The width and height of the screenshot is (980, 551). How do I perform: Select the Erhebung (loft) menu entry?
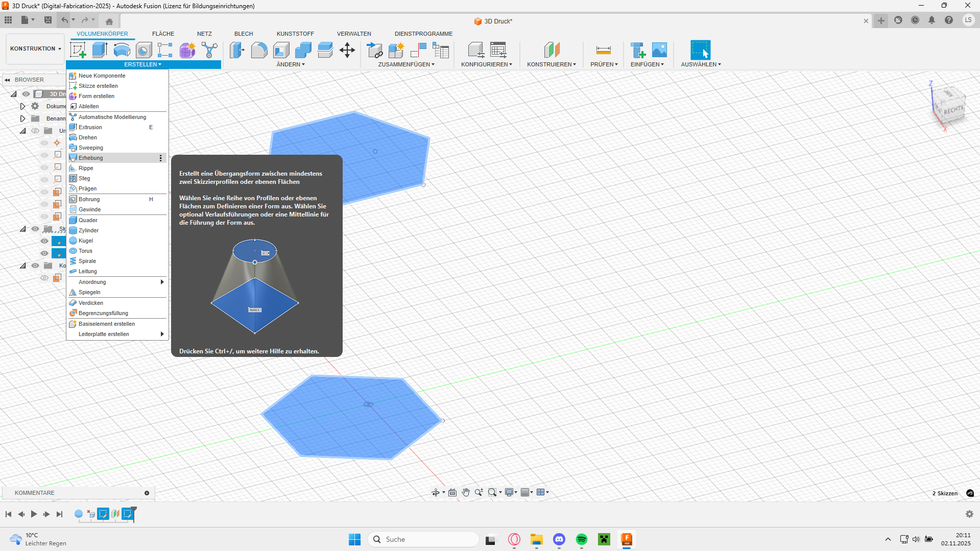(x=91, y=158)
